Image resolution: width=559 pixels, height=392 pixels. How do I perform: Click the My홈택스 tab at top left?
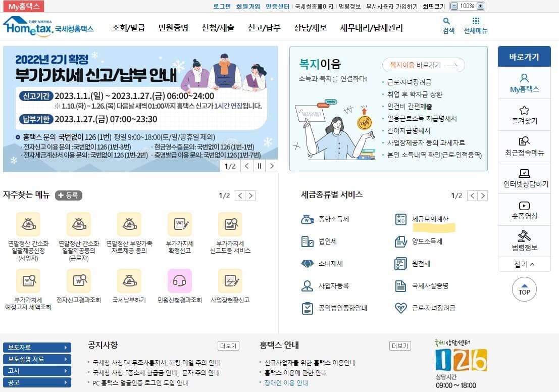point(24,7)
